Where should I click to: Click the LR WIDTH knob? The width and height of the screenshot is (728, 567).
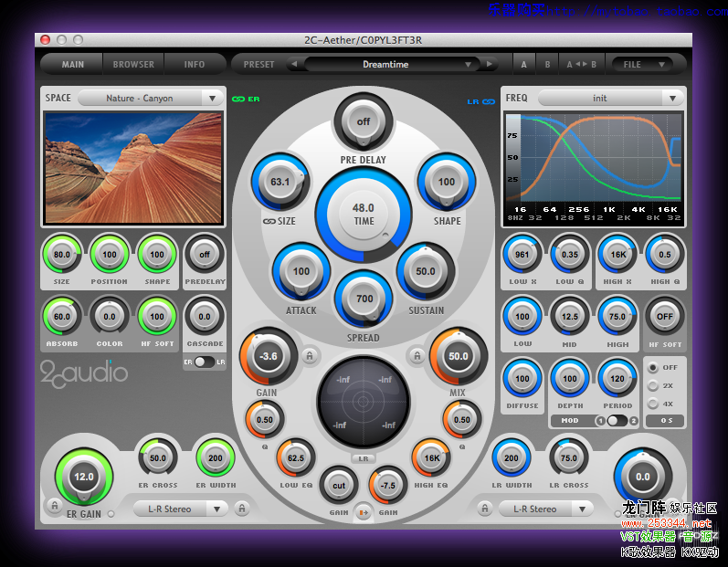click(512, 458)
